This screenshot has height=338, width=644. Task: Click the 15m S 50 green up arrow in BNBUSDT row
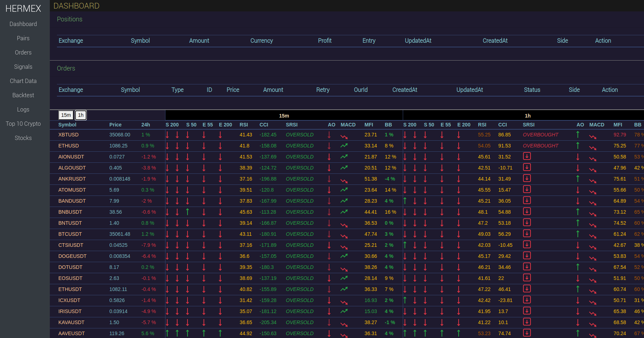tap(188, 212)
